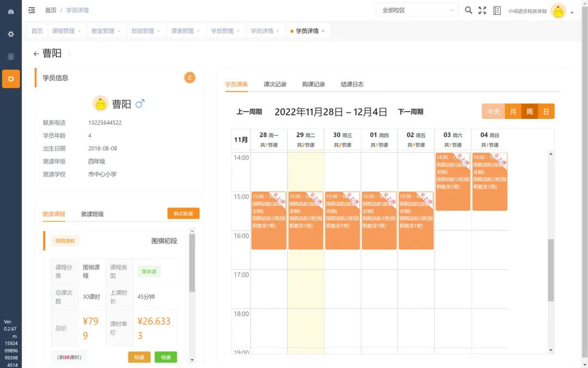Click the search magnifier icon in header
The image size is (588, 368).
pos(468,10)
